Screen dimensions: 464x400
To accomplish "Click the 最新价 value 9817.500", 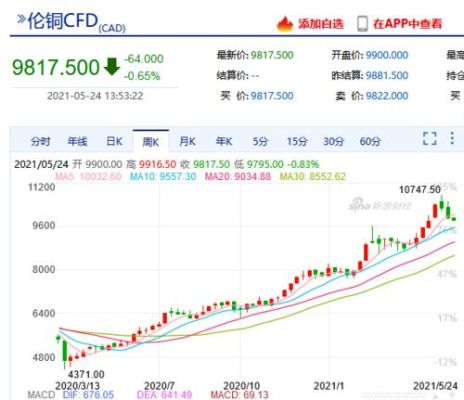I will point(272,55).
